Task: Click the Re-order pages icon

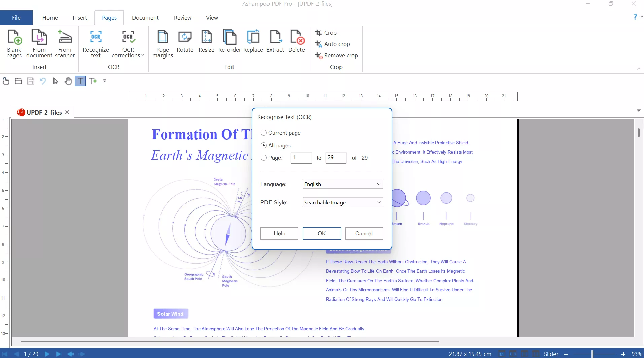Action: pos(229,42)
